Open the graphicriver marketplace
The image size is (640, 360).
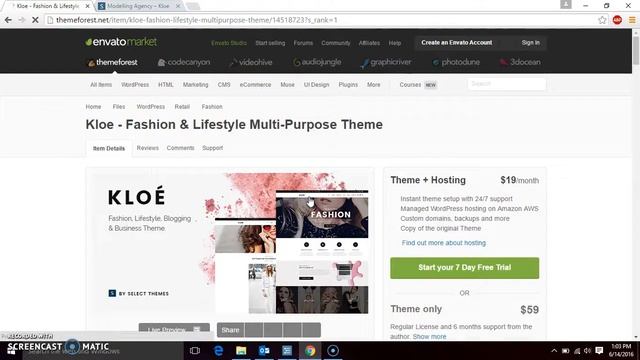[x=386, y=62]
